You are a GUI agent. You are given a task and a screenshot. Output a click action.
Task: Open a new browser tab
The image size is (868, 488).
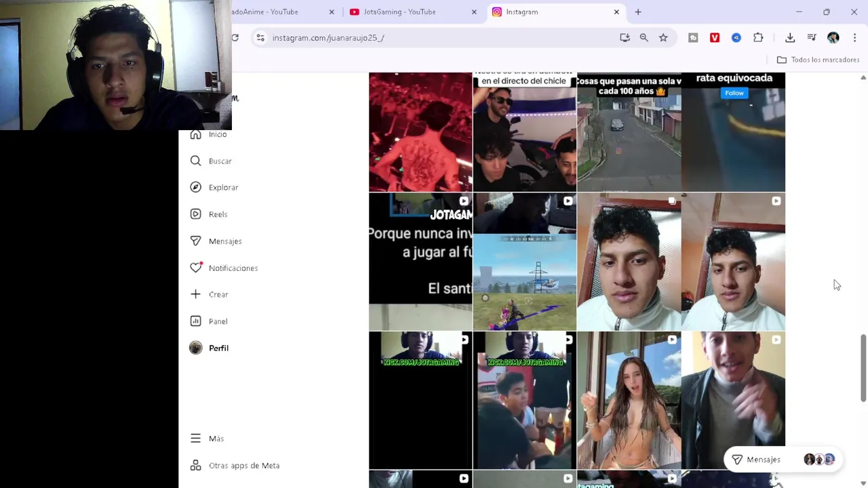pos(638,12)
